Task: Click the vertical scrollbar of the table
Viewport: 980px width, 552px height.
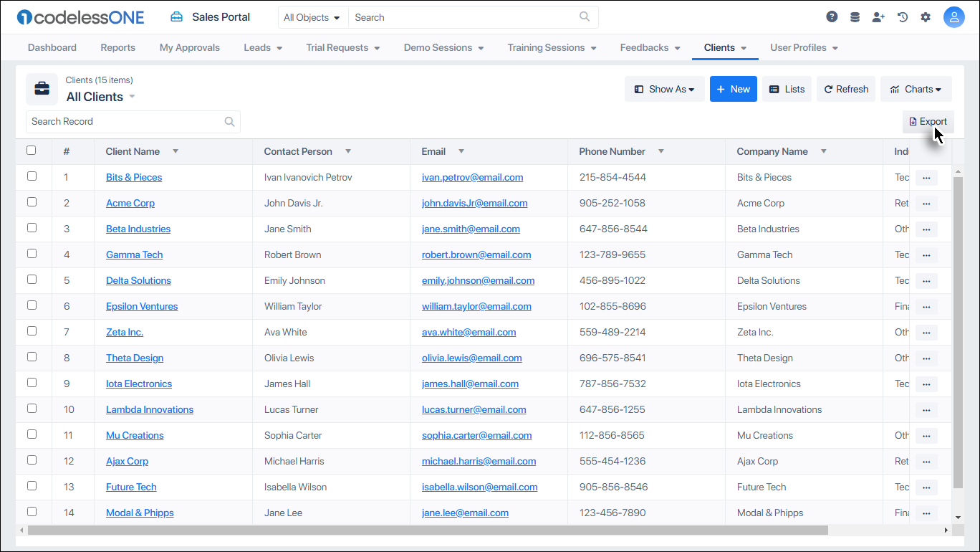Action: point(958,333)
